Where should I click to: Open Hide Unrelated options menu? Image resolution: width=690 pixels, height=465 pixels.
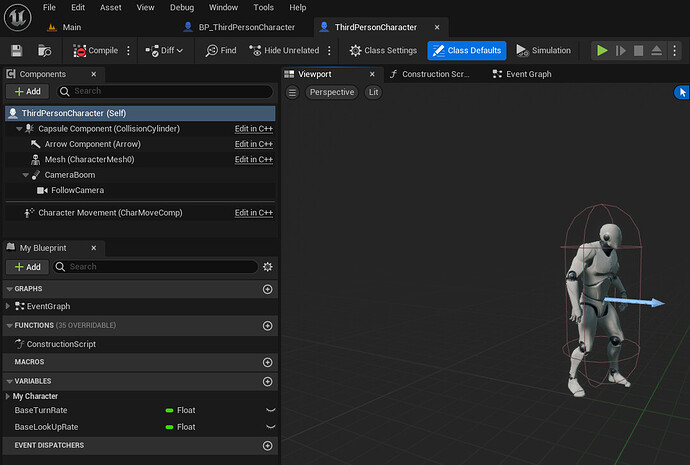coord(329,51)
